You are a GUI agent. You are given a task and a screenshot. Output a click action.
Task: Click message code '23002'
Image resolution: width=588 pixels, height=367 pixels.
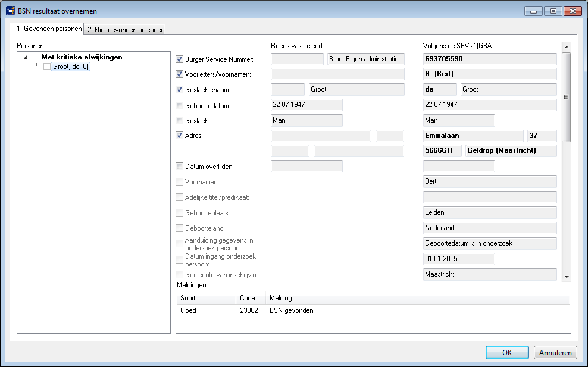249,310
